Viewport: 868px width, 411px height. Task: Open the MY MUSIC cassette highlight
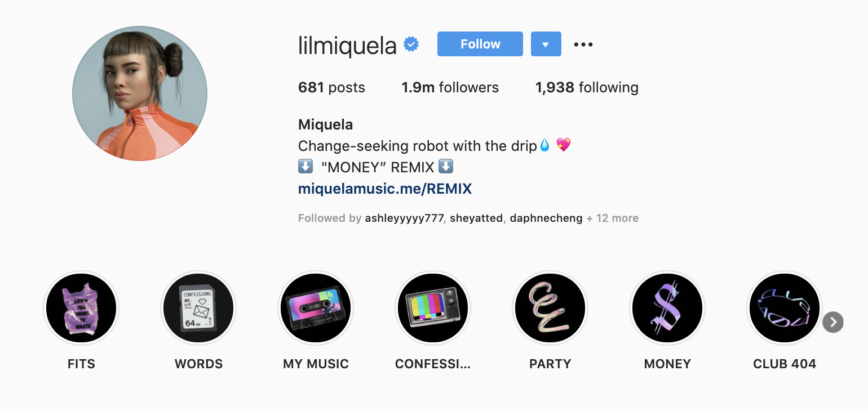pos(316,308)
